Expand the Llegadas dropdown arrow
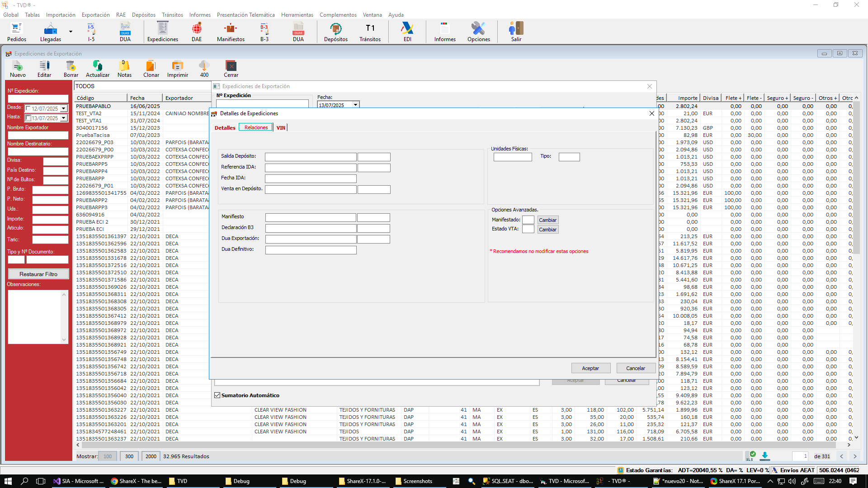The height and width of the screenshot is (488, 868). tap(71, 32)
